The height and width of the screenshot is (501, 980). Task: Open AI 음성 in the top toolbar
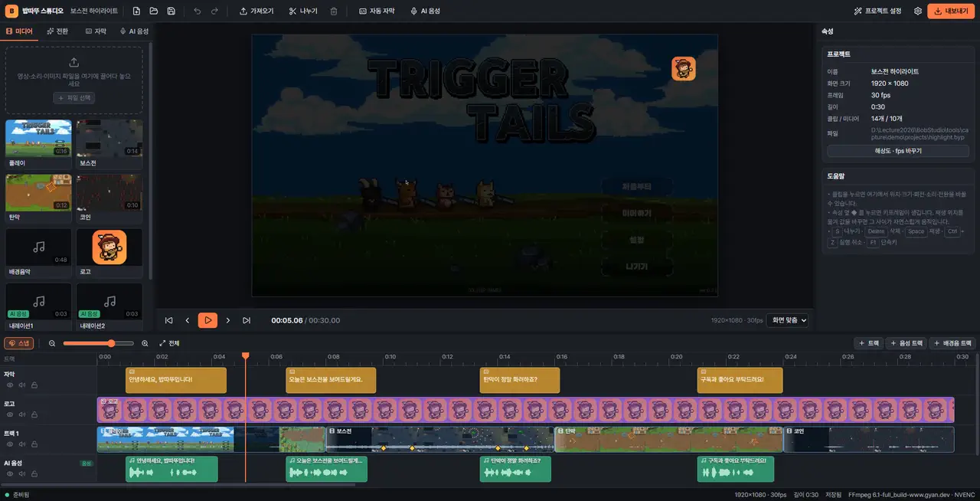[x=425, y=11]
